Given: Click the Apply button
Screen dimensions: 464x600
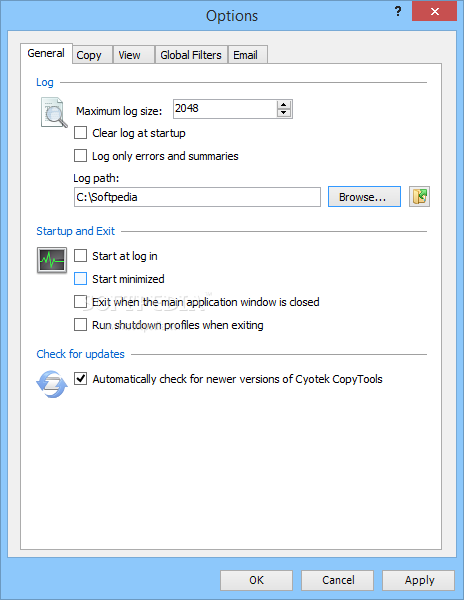Looking at the screenshot, I should pyautogui.click(x=418, y=580).
